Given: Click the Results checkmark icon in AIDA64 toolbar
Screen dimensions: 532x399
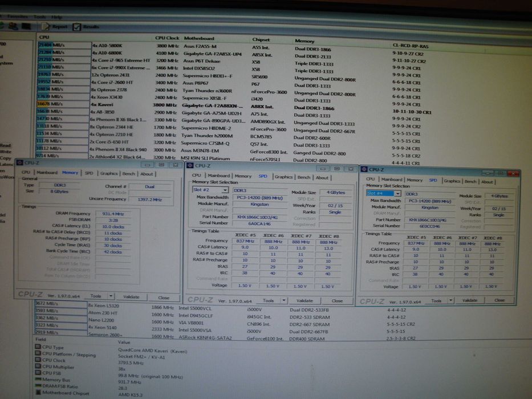Looking at the screenshot, I should 76,26.
